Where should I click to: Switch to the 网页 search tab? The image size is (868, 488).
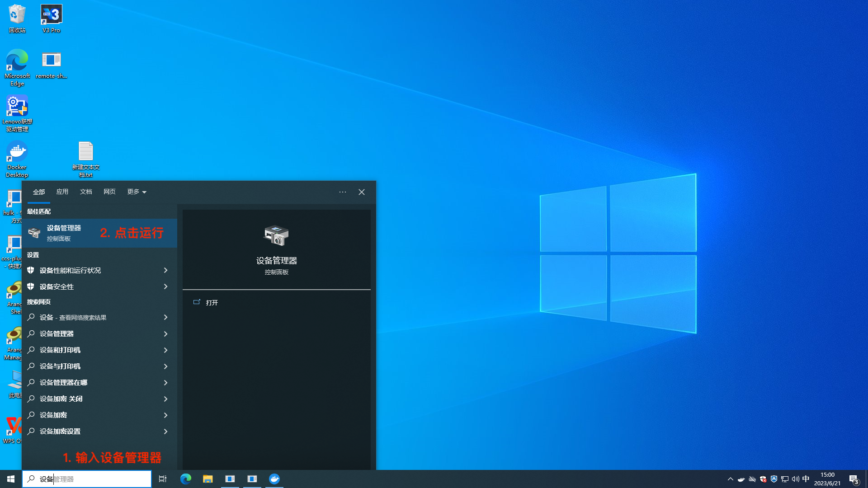tap(109, 192)
